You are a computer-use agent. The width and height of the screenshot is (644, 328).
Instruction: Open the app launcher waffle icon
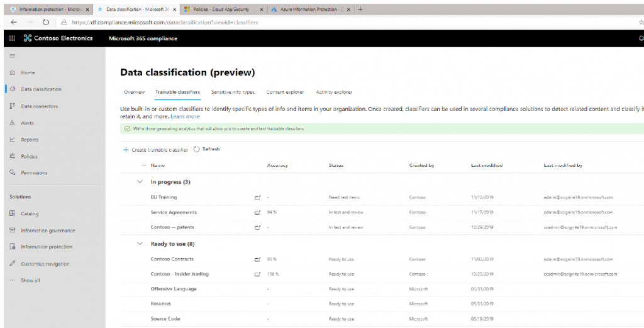pyautogui.click(x=13, y=38)
